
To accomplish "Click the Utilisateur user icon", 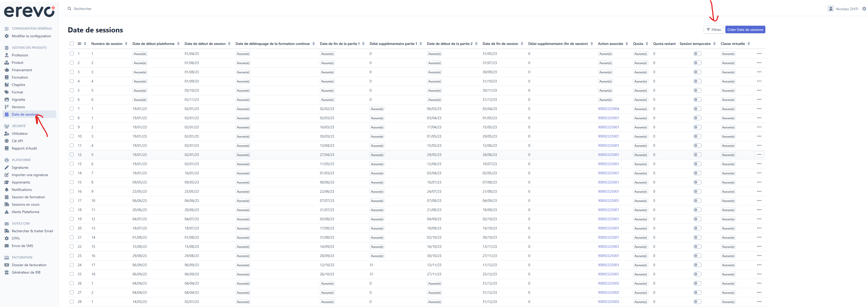I will point(6,134).
